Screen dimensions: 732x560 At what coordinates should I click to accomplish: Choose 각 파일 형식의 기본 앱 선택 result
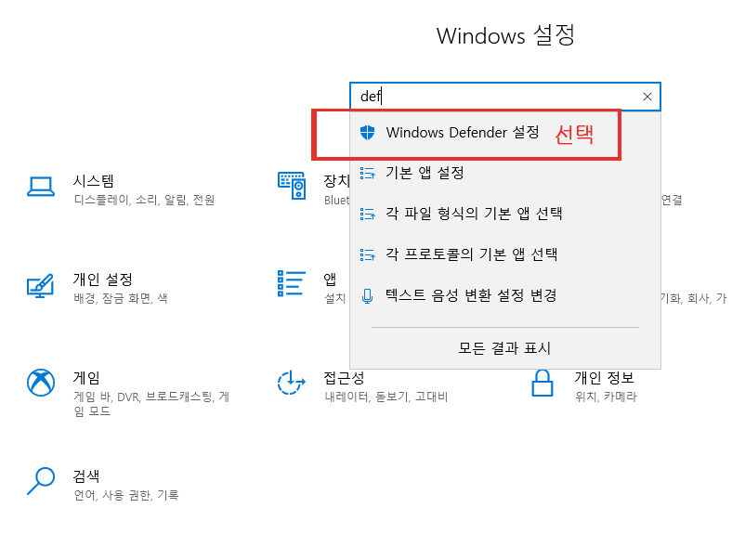505,214
